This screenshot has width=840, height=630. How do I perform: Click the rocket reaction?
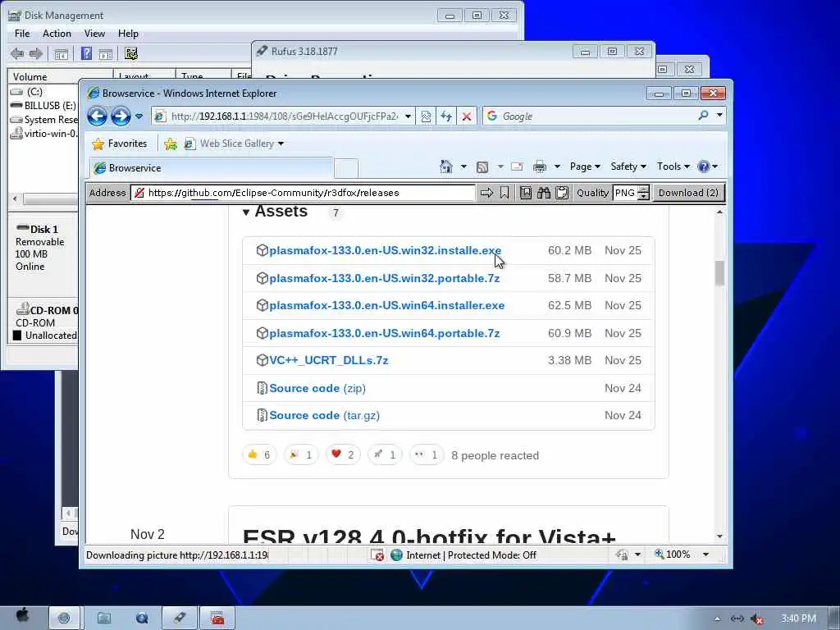tap(385, 454)
